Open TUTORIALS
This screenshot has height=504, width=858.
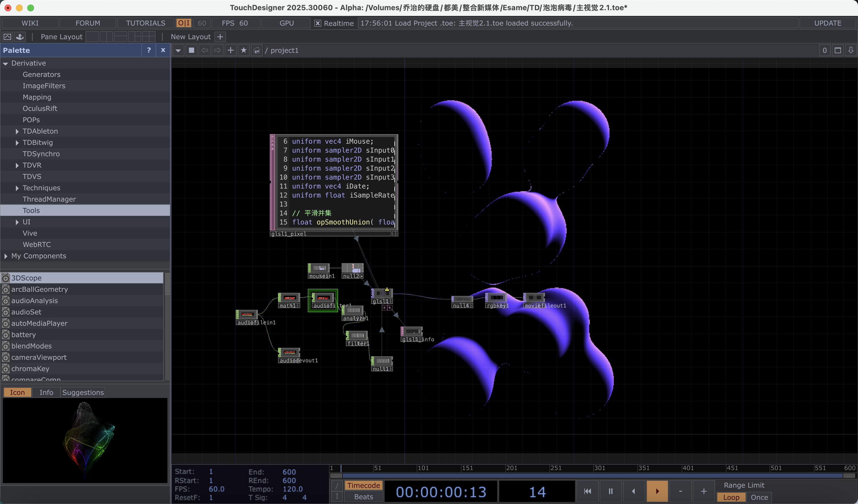point(145,23)
